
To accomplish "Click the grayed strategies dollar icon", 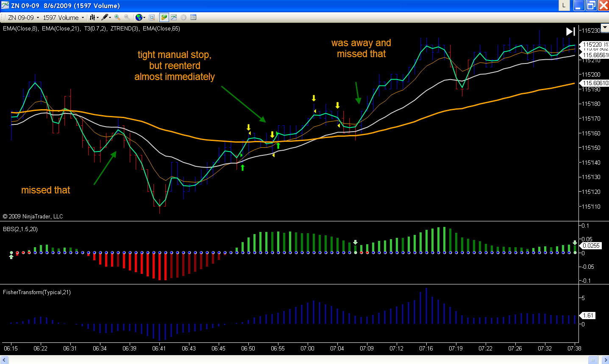I will [x=184, y=17].
